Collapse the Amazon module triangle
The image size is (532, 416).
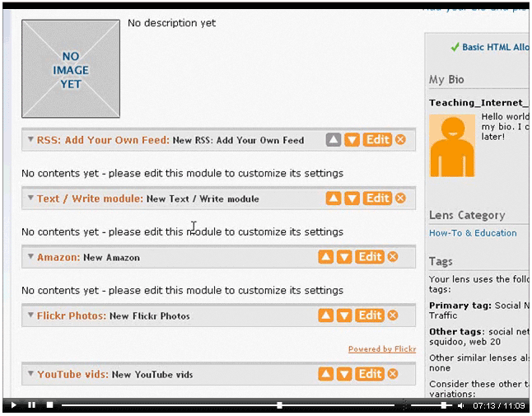[x=30, y=256]
